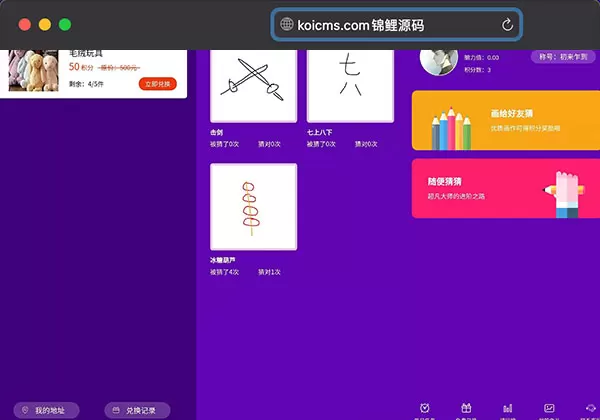Open the orange 画给好友猜 card
Screen dimensions: 600x420
click(506, 120)
